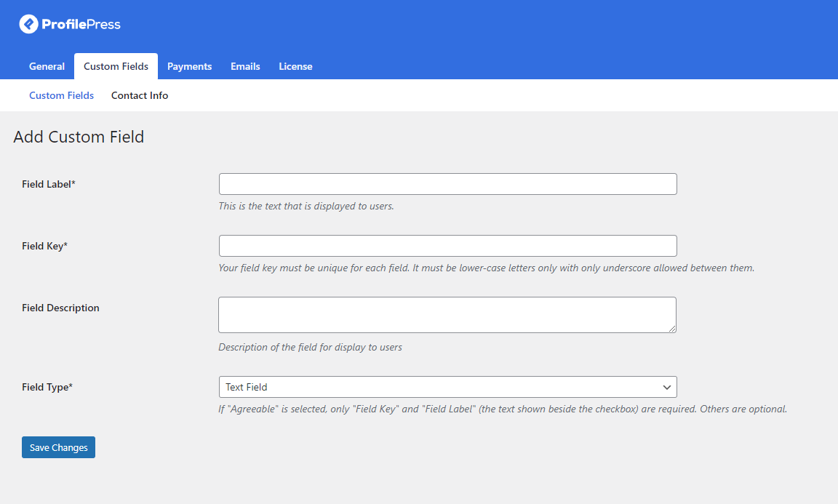Click the ProfilePress logo icon
Screen dimensions: 838x504
[29, 24]
